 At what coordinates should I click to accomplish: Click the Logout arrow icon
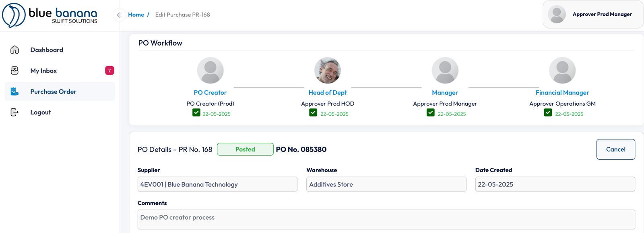[14, 112]
